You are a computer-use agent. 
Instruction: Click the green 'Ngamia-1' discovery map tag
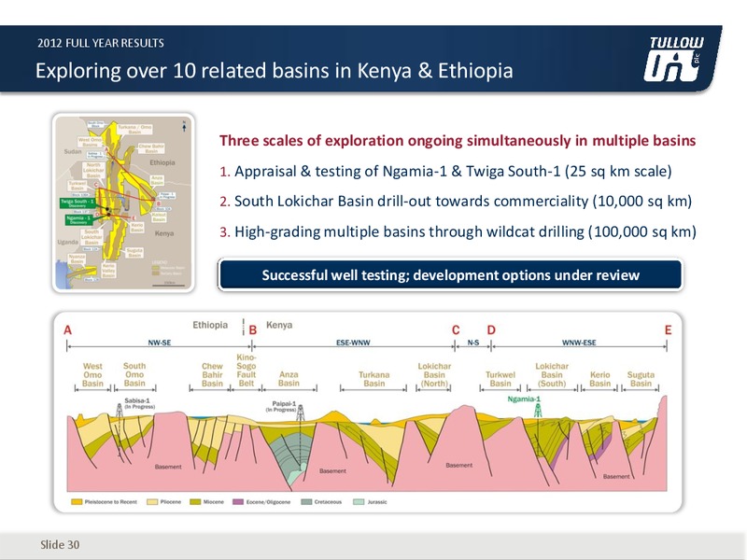point(78,219)
